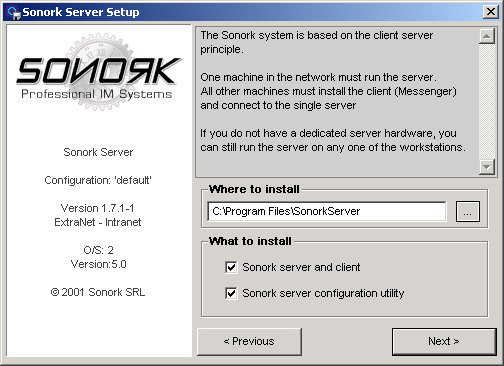
Task: Click 'ExtraNet - Intranet' text
Action: pos(98,222)
